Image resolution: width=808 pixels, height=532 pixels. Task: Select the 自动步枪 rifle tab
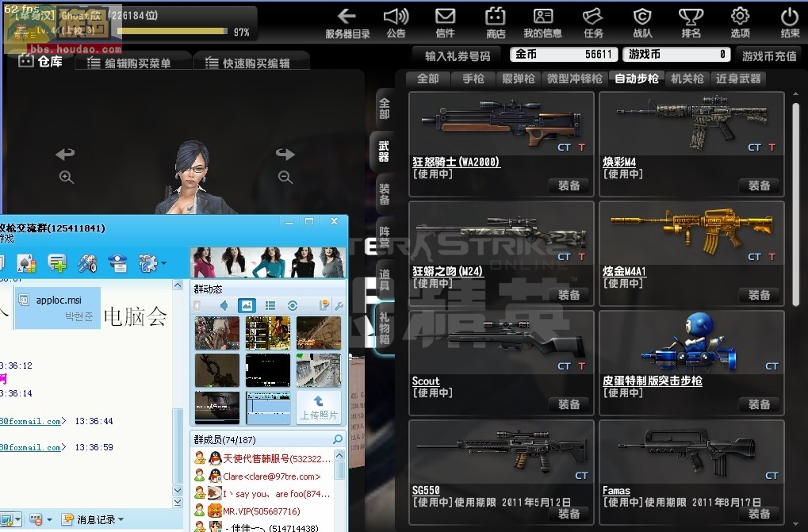[x=637, y=78]
